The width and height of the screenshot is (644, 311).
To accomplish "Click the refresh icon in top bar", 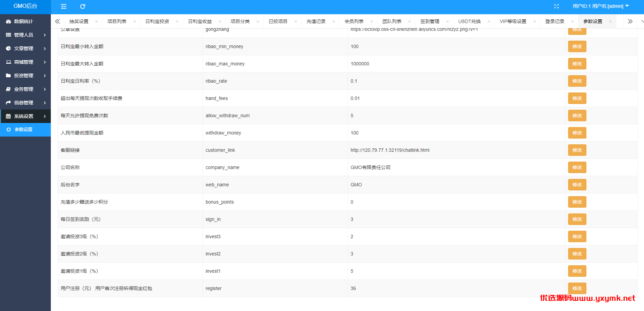I will click(83, 6).
